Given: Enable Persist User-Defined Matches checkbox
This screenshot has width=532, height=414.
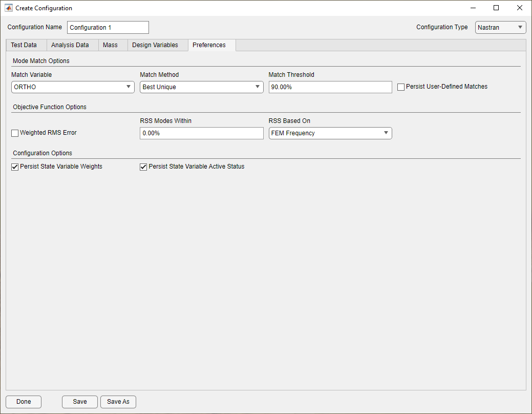Looking at the screenshot, I should (401, 87).
